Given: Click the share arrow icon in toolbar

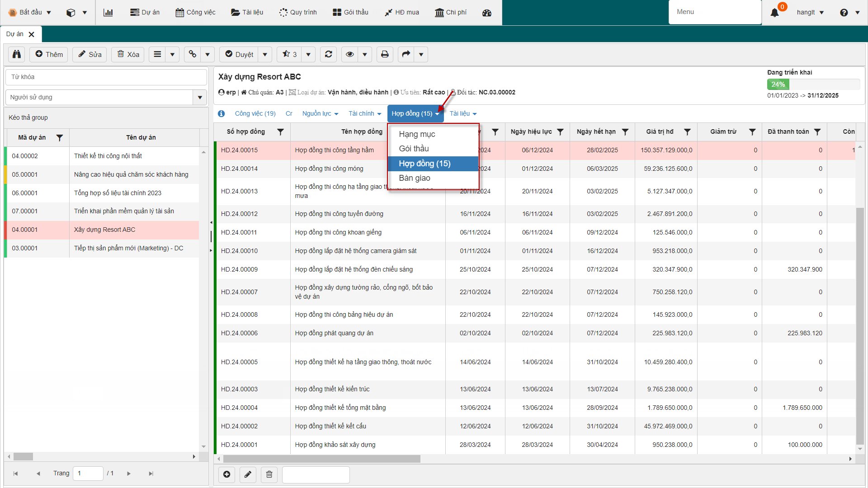Looking at the screenshot, I should (406, 54).
